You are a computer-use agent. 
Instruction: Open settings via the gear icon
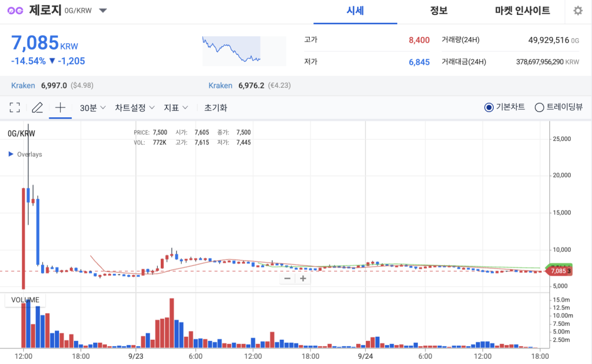576,10
